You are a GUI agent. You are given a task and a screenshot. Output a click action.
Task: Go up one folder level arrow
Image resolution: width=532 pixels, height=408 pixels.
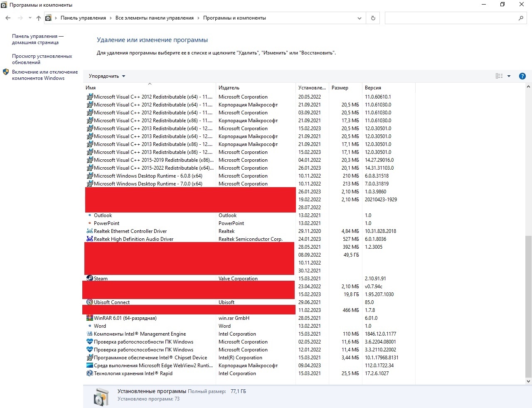[39, 18]
